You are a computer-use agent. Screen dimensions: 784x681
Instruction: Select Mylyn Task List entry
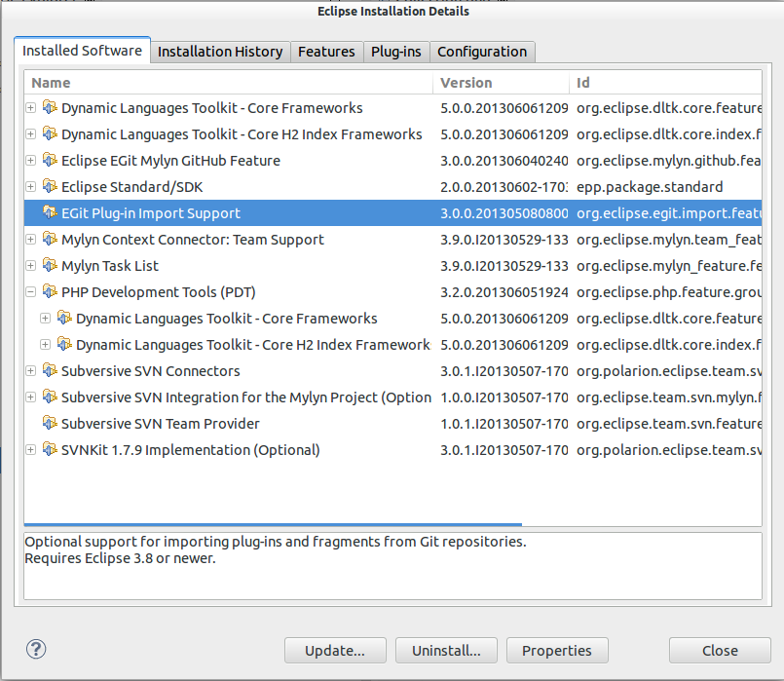393,266
